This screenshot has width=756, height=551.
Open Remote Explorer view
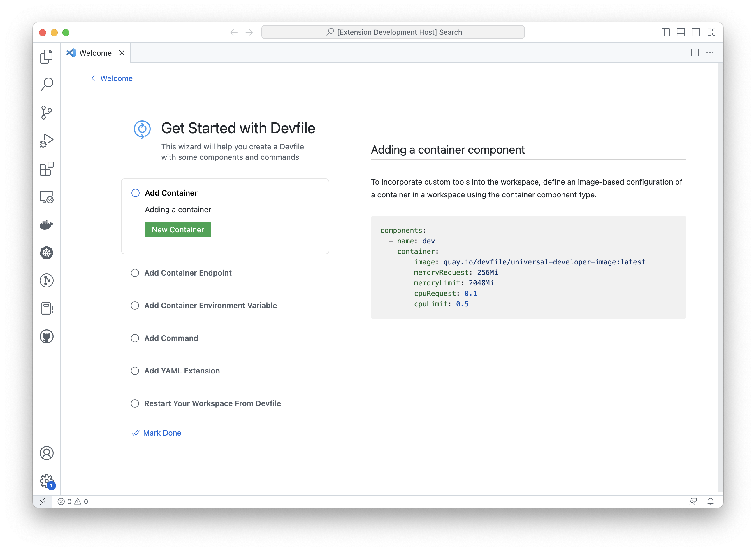click(46, 197)
